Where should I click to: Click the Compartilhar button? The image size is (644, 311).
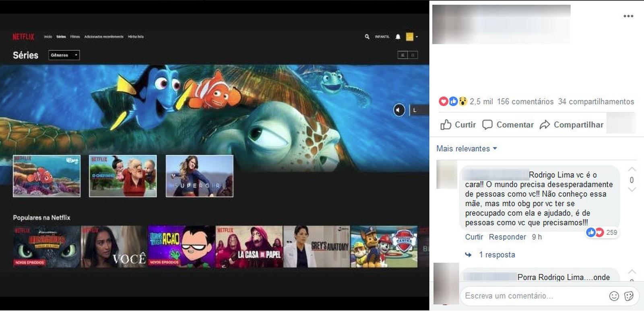pyautogui.click(x=572, y=125)
